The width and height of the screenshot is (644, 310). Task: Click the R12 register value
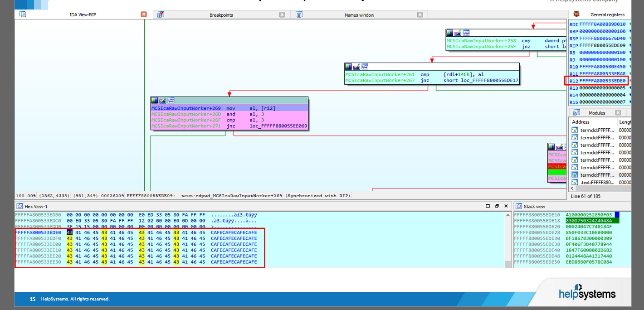coord(602,81)
